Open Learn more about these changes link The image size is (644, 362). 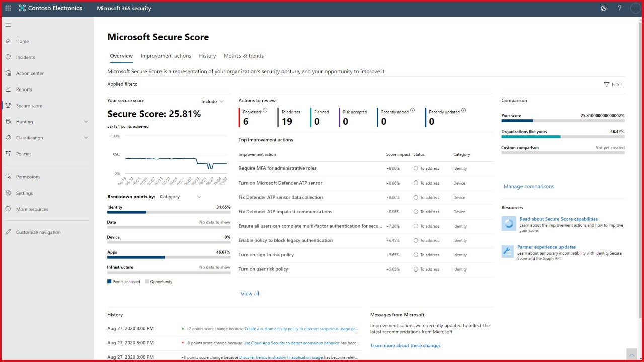tap(406, 345)
